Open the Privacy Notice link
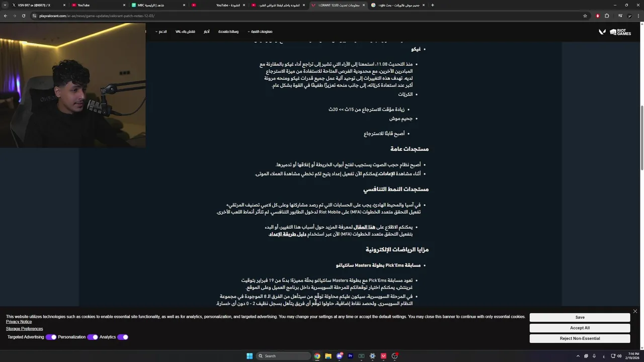 tap(19, 322)
